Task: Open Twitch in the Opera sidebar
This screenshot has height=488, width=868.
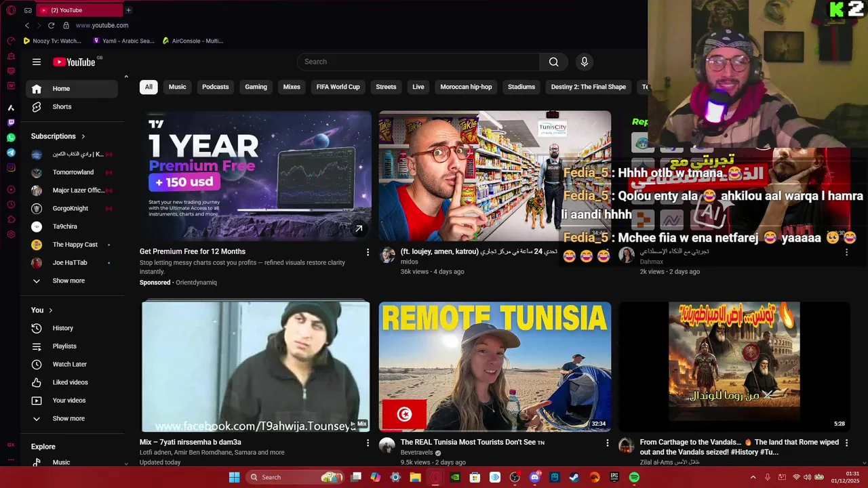Action: click(11, 123)
